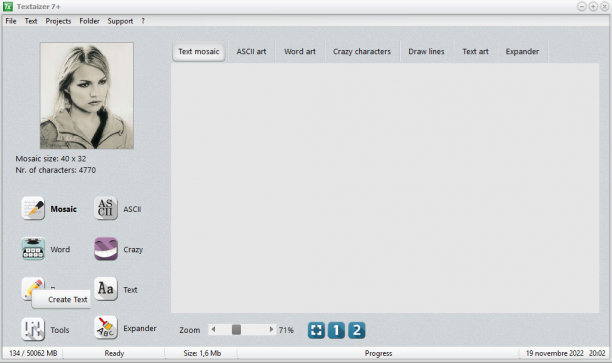The image size is (612, 363).
Task: Click Textaizer app logo in title bar
Action: [8, 6]
